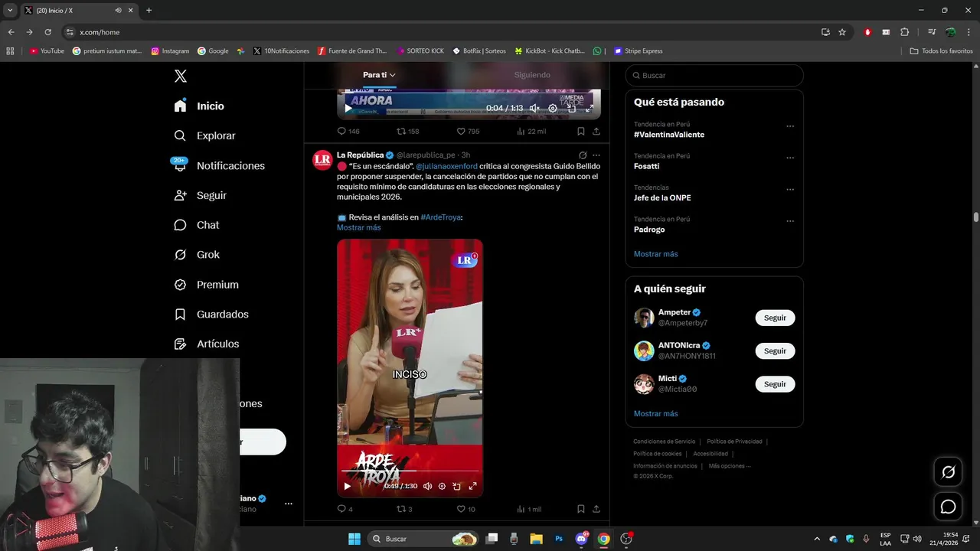Repost the post with 158 reposts
The height and width of the screenshot is (551, 980).
coord(407,131)
